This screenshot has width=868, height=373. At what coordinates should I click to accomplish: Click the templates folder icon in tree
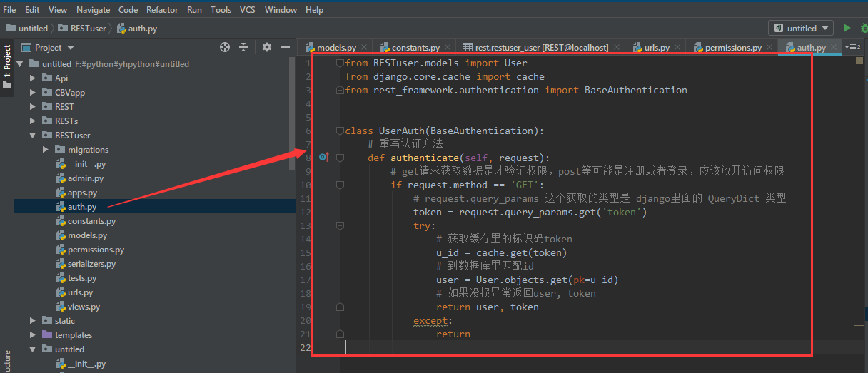[x=47, y=335]
